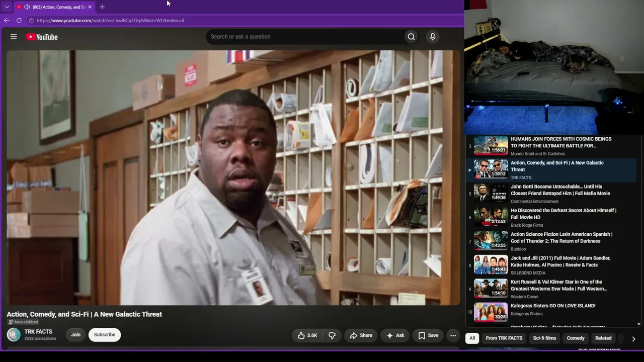644x362 pixels.
Task: Open the YouTube guide hamburger menu
Action: [14, 37]
